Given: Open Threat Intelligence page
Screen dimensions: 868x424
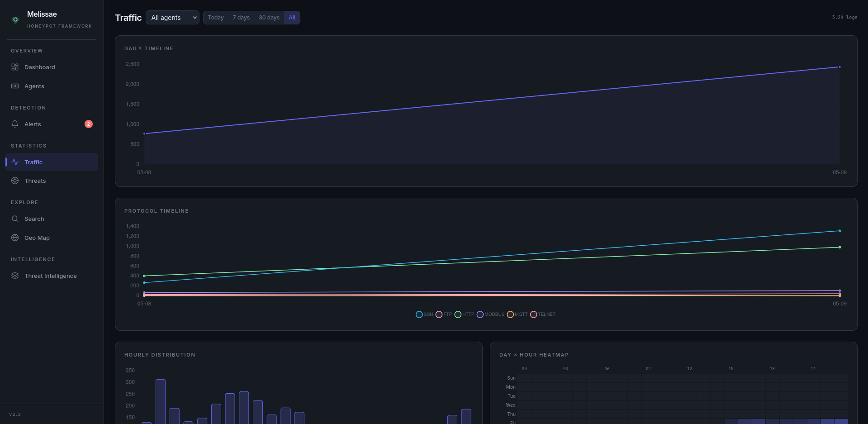Looking at the screenshot, I should 52,276.
